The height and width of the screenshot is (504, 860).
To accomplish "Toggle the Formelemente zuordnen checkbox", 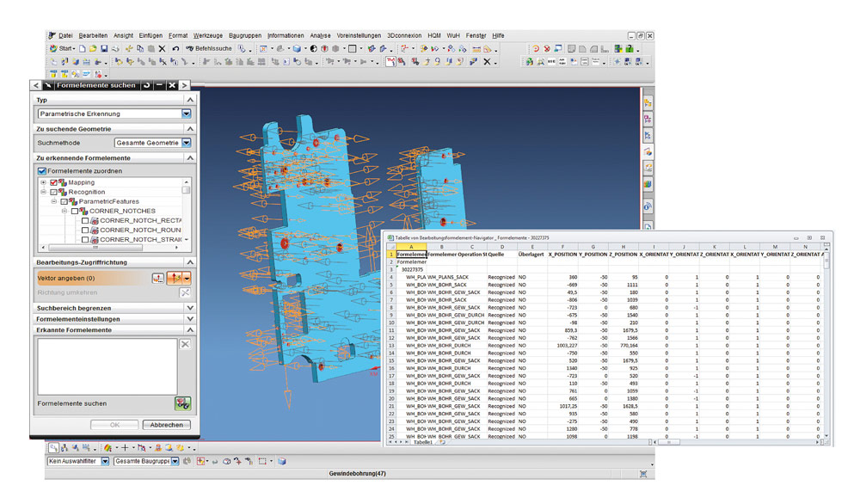I will pos(42,171).
